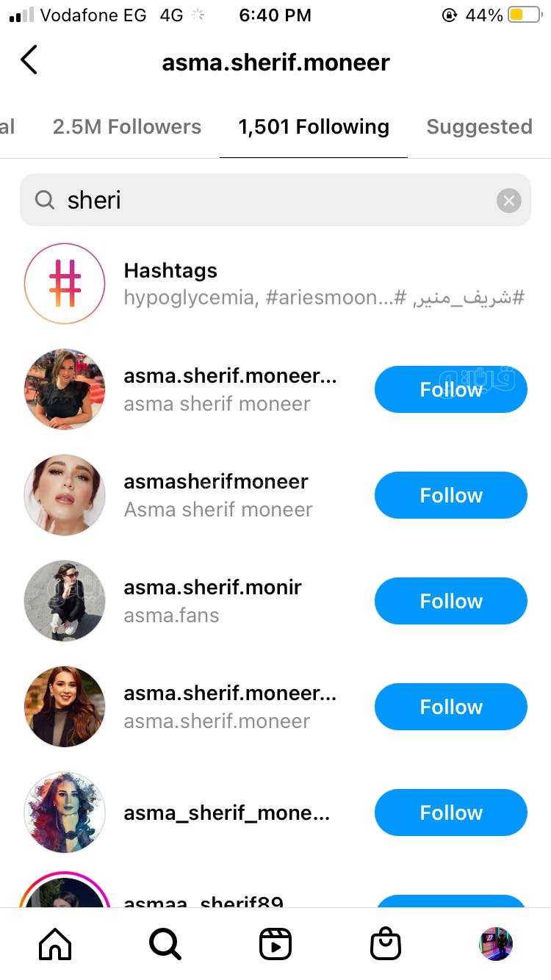The height and width of the screenshot is (980, 551).
Task: Select the 1,501 Following tab
Action: click(314, 127)
